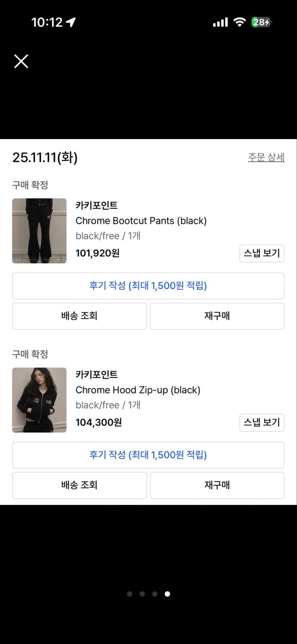Select the first page indicator dot
This screenshot has height=644, width=297.
(x=130, y=594)
